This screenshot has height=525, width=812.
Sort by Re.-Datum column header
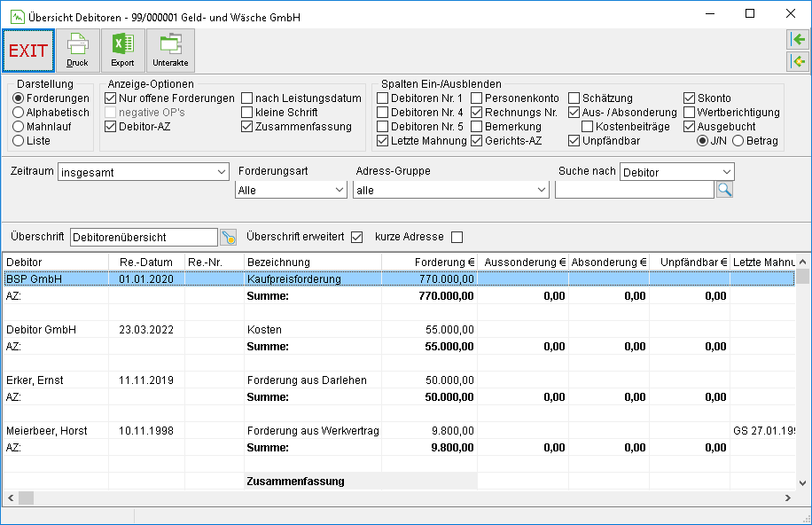click(146, 262)
